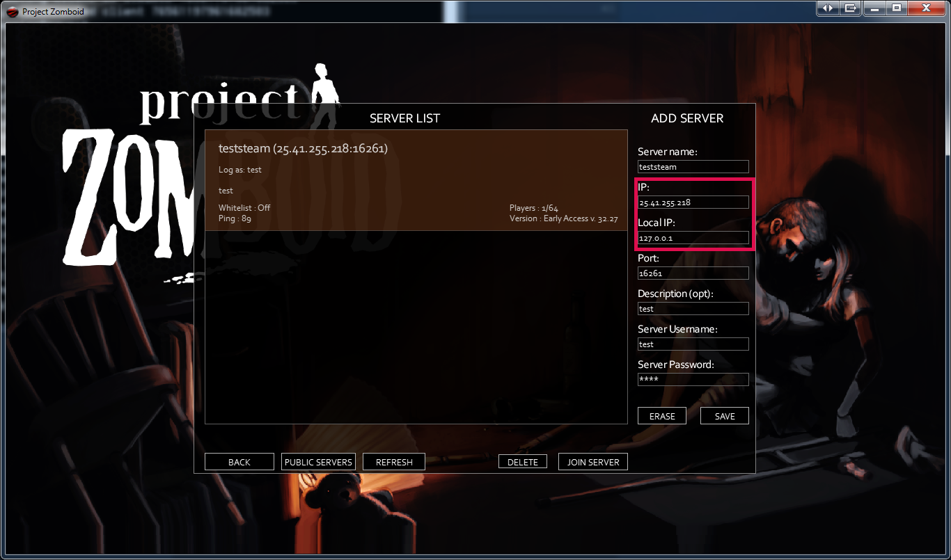Viewport: 951px width, 560px height.
Task: Click the "Description (opt):" label
Action: 675,294
